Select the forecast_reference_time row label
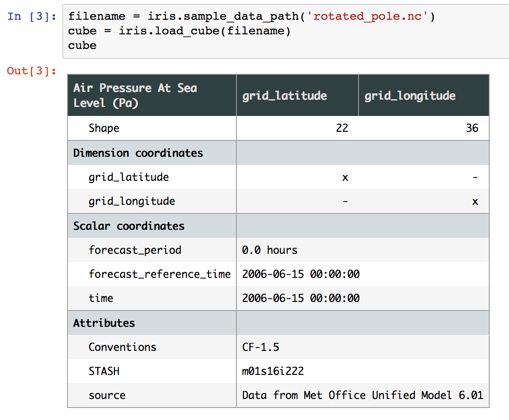Image resolution: width=509 pixels, height=420 pixels. click(159, 274)
